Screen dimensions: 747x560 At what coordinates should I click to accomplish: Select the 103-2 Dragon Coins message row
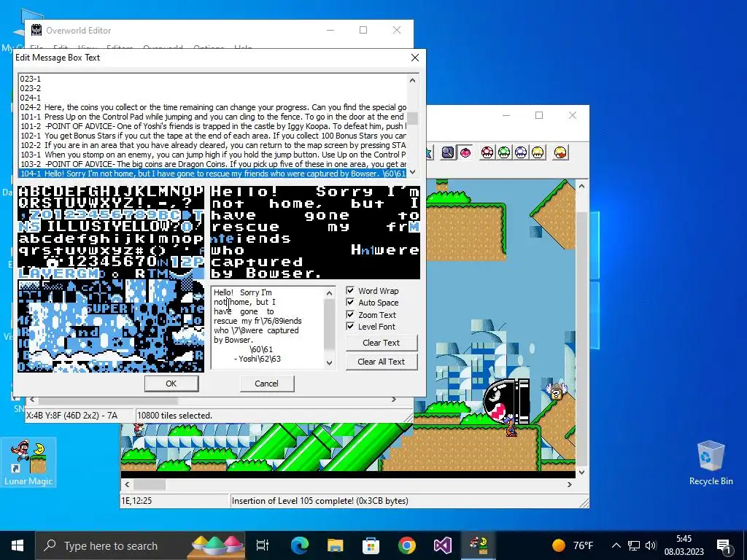coord(212,164)
